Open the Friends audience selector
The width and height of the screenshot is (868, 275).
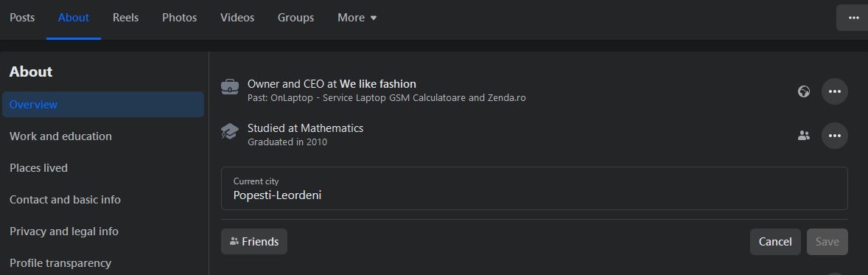254,242
